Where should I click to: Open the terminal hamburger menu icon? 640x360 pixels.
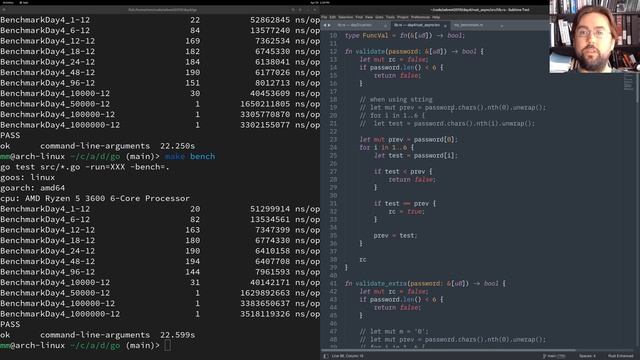pyautogui.click(x=300, y=9)
